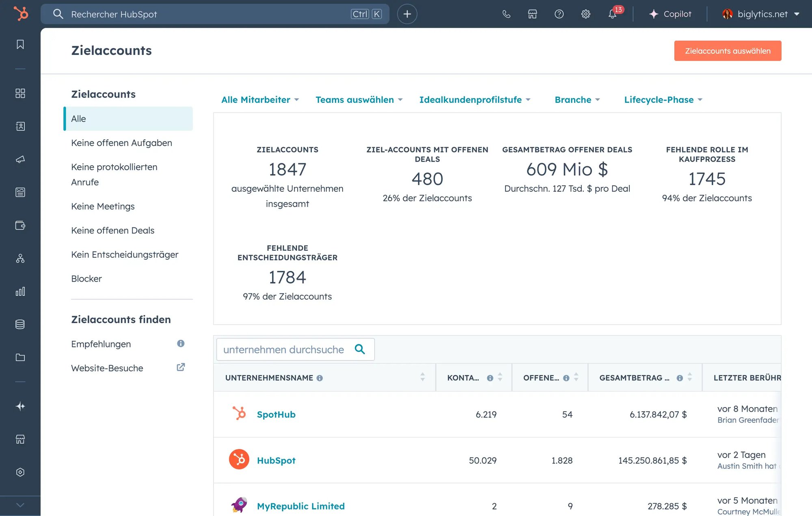Click the HubSpot logo top left
The height and width of the screenshot is (516, 812).
click(x=20, y=13)
